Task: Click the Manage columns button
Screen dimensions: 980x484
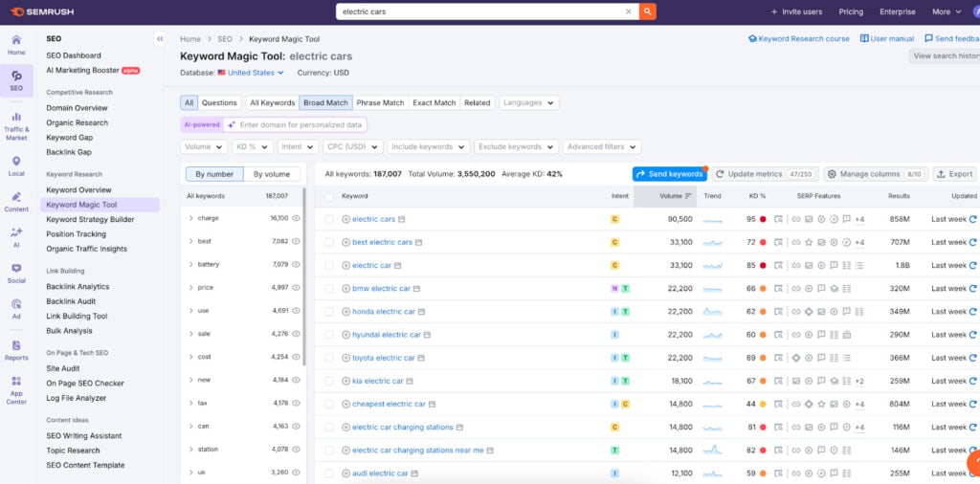Action: (875, 174)
